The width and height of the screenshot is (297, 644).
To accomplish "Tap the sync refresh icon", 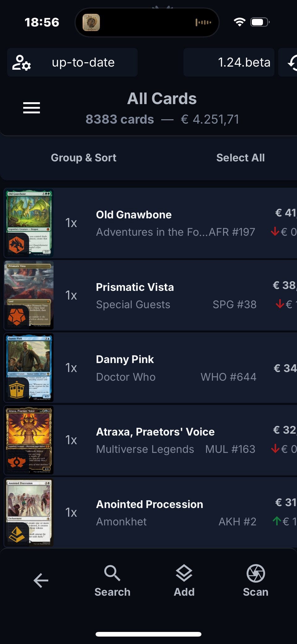I will [x=291, y=63].
